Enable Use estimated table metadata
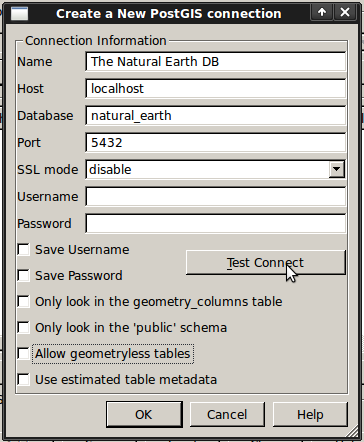 [24, 380]
